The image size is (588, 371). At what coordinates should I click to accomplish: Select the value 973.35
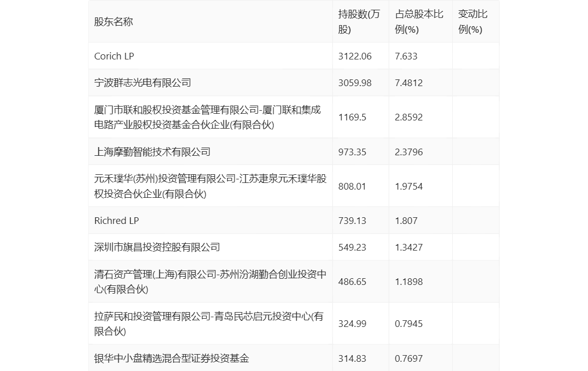[352, 152]
